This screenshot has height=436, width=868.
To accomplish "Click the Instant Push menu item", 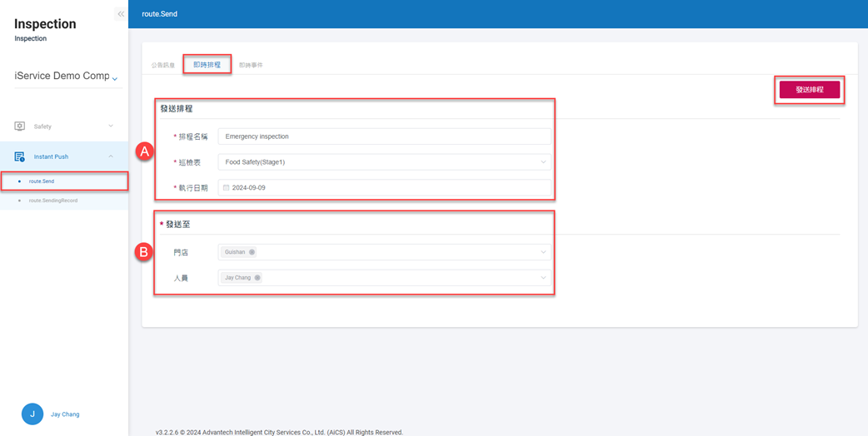I will pyautogui.click(x=64, y=157).
